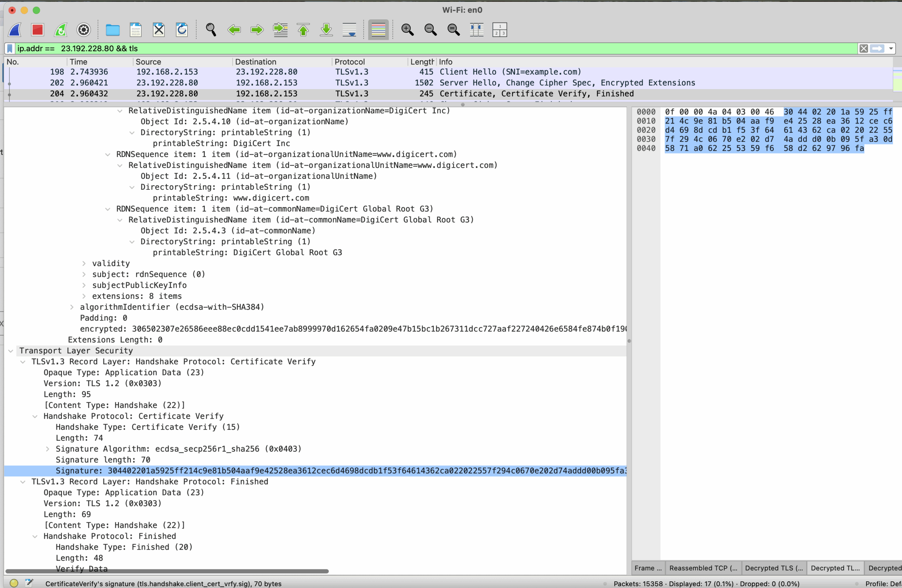Switch to the Frame bytes tab
The image size is (902, 588).
pyautogui.click(x=648, y=568)
